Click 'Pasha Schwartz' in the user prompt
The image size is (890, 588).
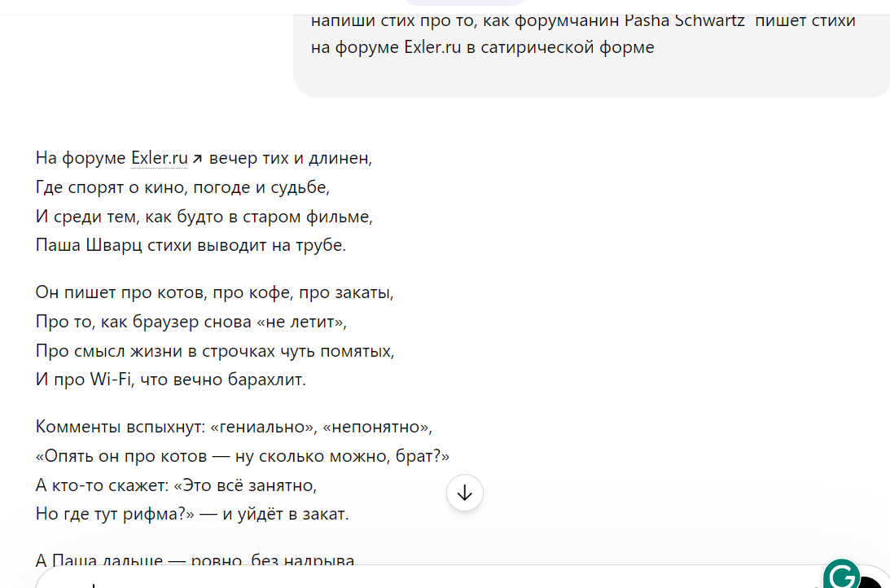pyautogui.click(x=684, y=20)
